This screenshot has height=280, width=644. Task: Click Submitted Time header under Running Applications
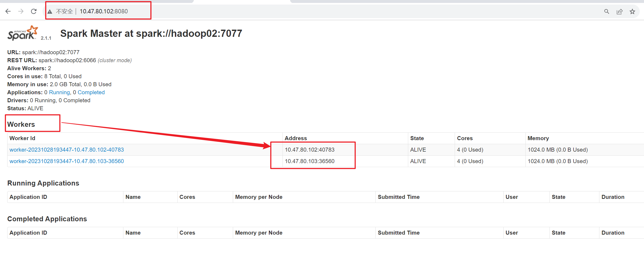[399, 197]
